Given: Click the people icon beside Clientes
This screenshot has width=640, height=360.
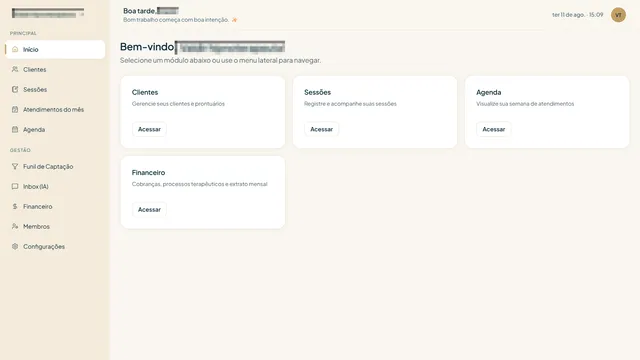Looking at the screenshot, I should 15,69.
